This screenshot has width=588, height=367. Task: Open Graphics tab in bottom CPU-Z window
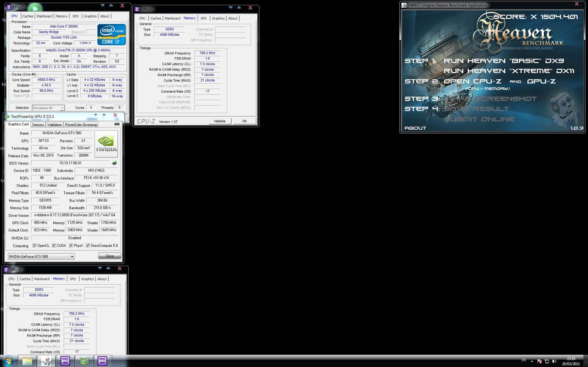point(87,279)
